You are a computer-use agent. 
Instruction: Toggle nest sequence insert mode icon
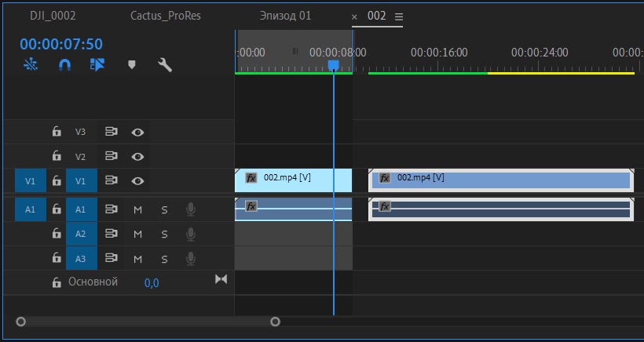point(31,65)
